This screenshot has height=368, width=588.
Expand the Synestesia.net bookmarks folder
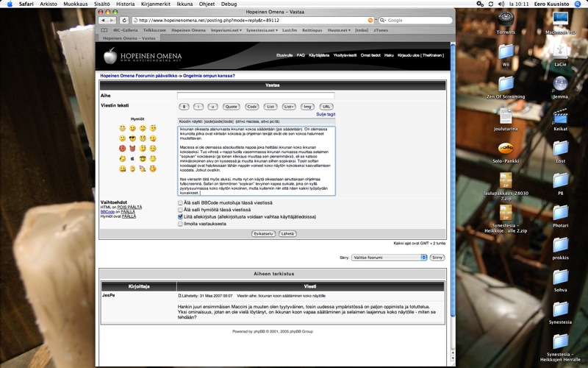pos(262,30)
